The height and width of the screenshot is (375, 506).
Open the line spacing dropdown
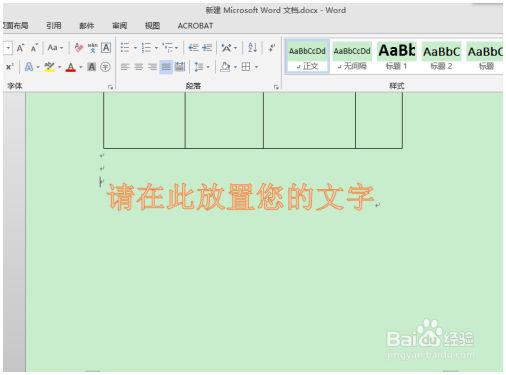point(202,67)
